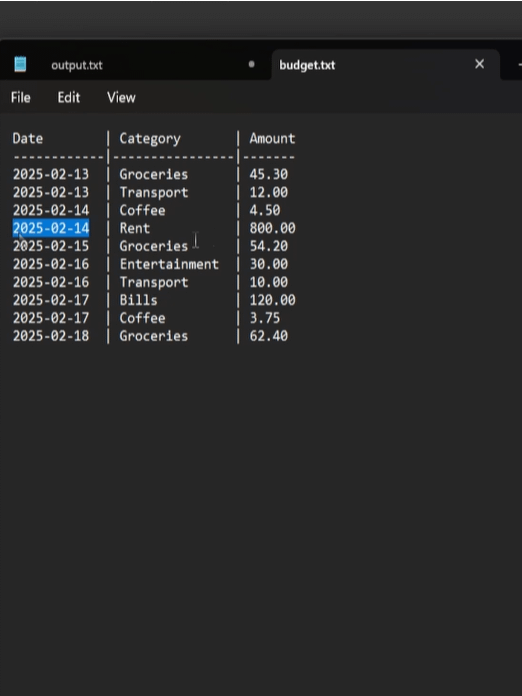Click the amount 4.50
Image resolution: width=522 pixels, height=696 pixels.
265,210
